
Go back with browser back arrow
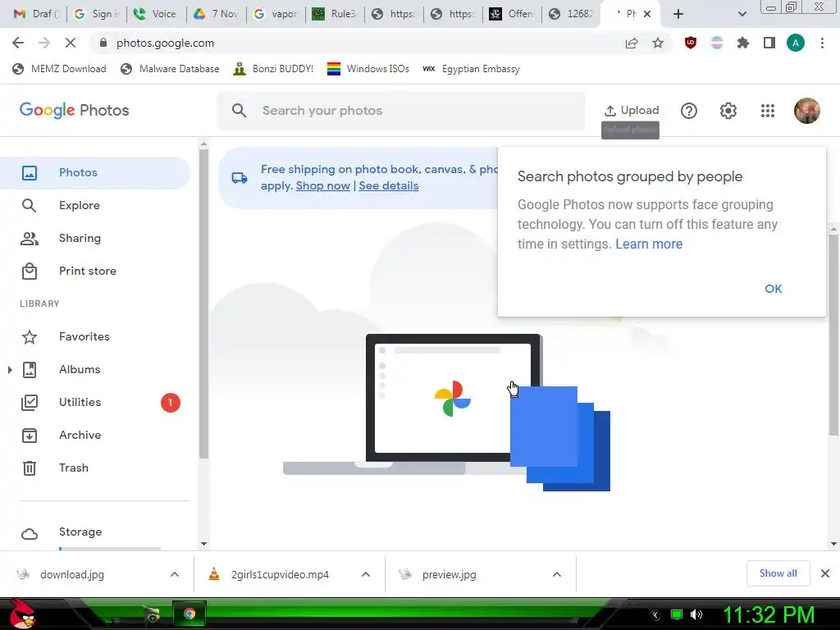click(18, 43)
